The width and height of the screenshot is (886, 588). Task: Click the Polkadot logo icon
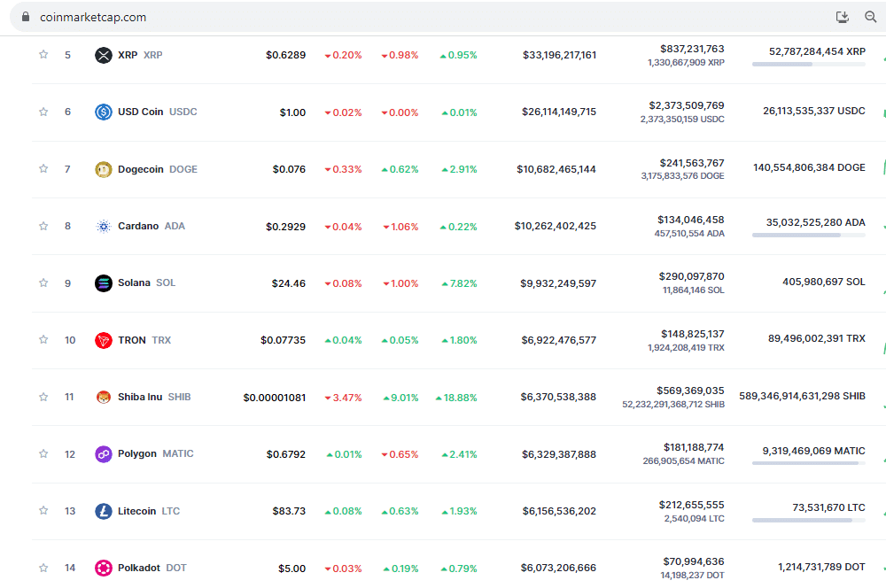click(104, 568)
